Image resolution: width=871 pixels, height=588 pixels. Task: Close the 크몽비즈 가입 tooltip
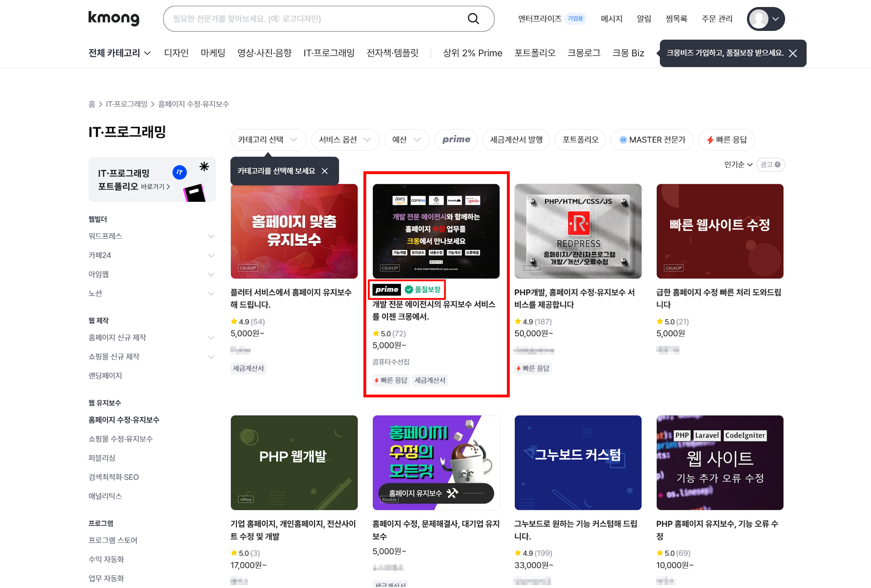[x=793, y=53]
